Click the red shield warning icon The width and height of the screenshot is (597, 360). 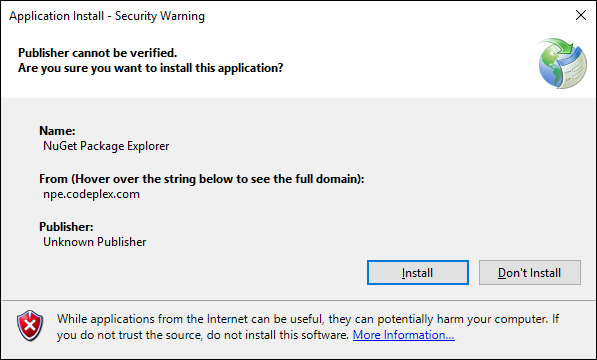30,325
